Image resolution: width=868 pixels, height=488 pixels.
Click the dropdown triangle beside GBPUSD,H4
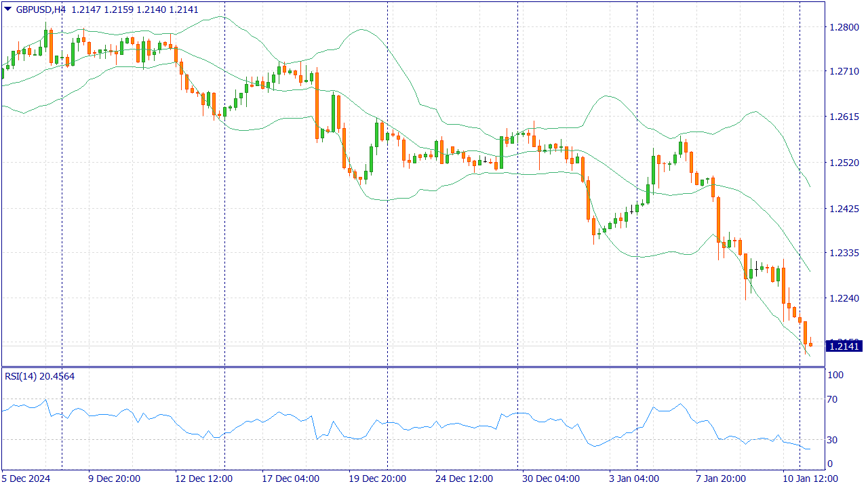click(x=7, y=9)
